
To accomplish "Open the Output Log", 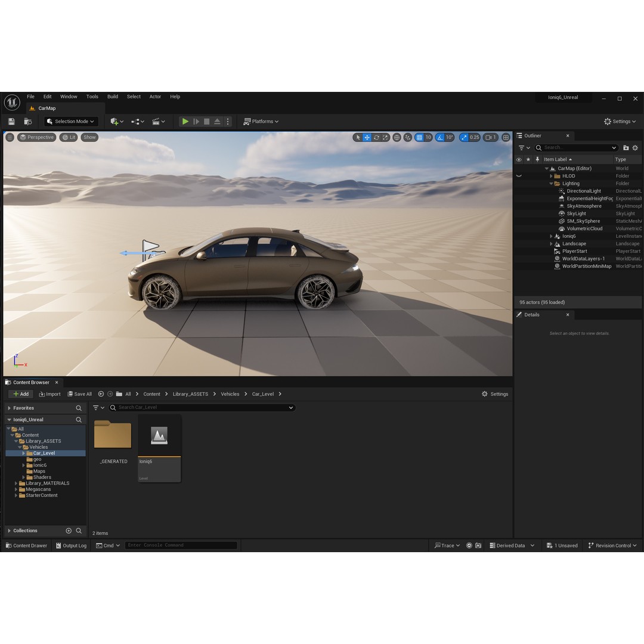I will pyautogui.click(x=71, y=546).
